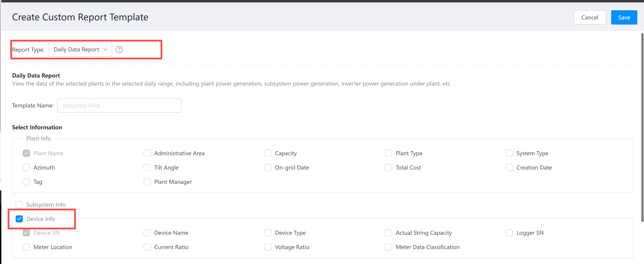Image resolution: width=644 pixels, height=264 pixels.
Task: Select the System Type checkbox
Action: point(509,153)
